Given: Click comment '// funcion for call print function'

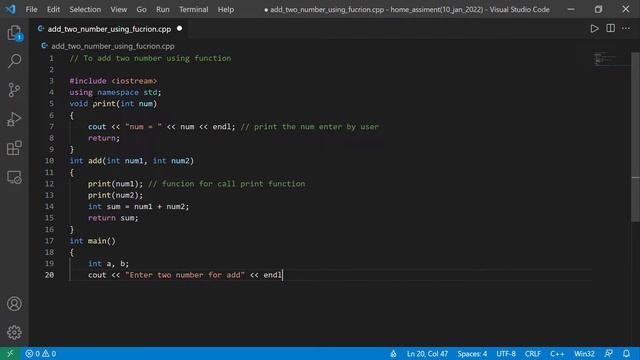Looking at the screenshot, I should click(227, 184).
